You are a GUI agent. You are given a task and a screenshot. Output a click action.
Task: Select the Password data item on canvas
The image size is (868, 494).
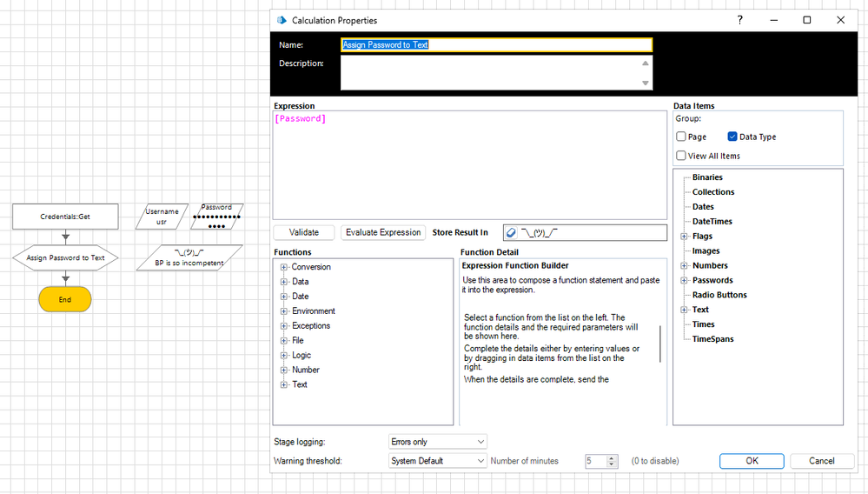pos(216,217)
